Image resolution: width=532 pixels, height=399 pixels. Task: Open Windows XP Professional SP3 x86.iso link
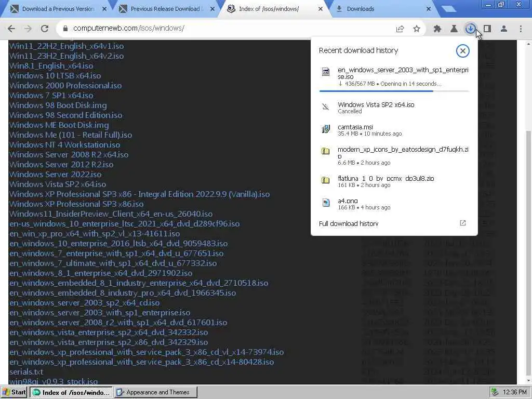coord(76,204)
